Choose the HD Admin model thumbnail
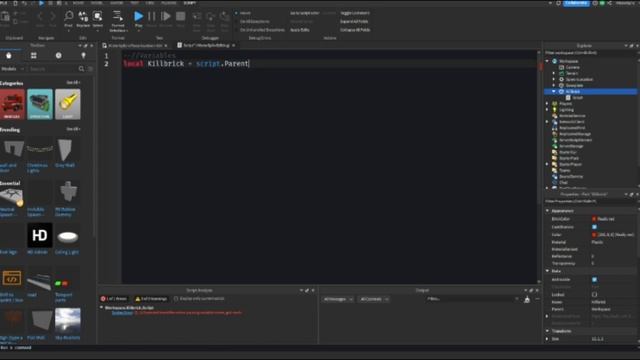 coord(40,235)
